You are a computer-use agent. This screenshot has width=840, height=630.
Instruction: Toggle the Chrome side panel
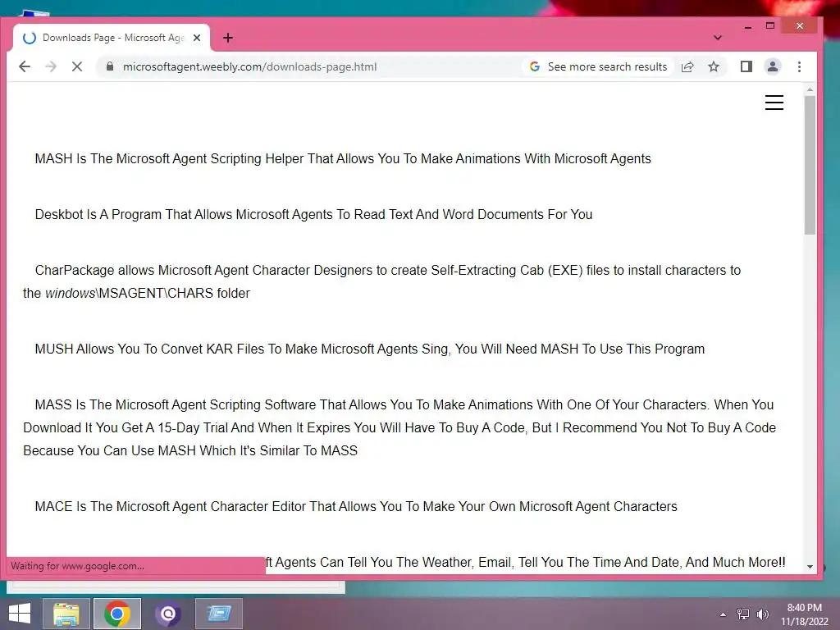click(746, 66)
